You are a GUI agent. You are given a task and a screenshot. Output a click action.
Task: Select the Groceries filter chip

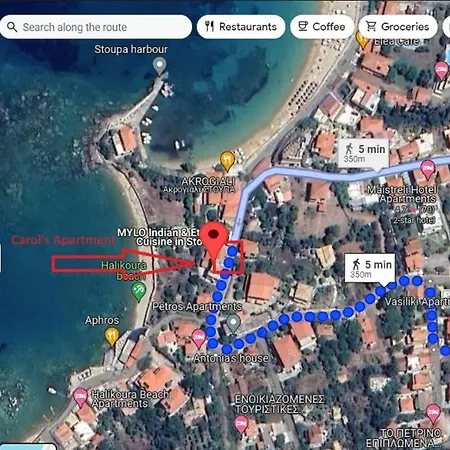tap(398, 27)
